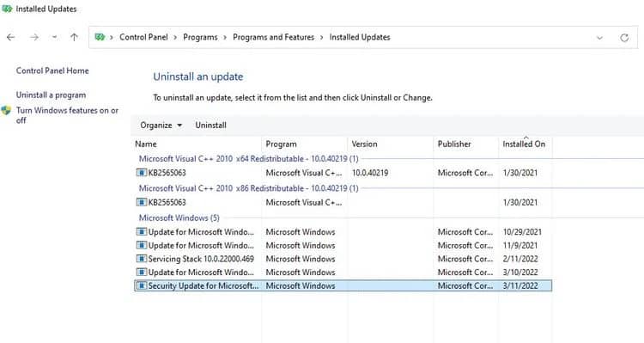Screen dimensions: 644x343
Task: Click the Forward navigation arrow
Action: click(x=34, y=38)
